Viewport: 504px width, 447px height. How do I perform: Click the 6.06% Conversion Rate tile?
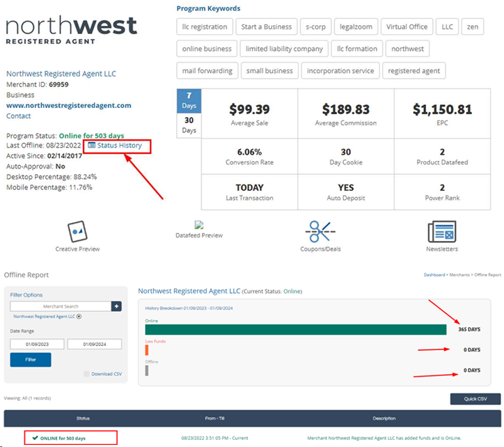point(249,157)
